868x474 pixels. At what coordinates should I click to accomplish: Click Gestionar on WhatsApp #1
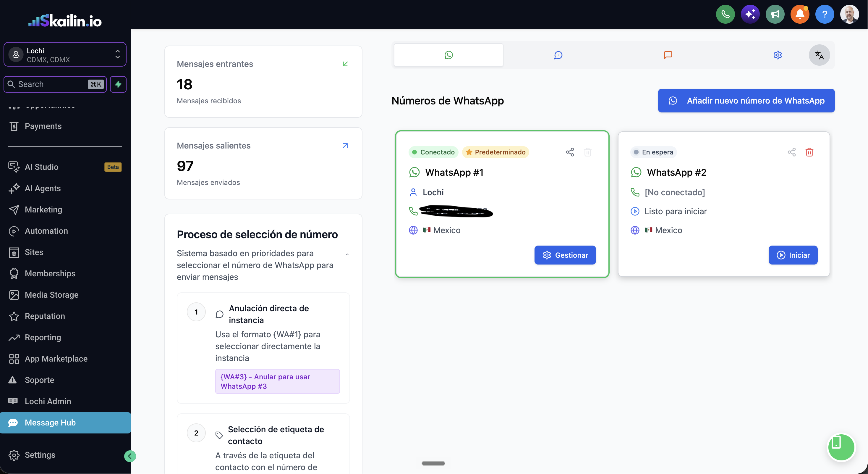coord(565,255)
